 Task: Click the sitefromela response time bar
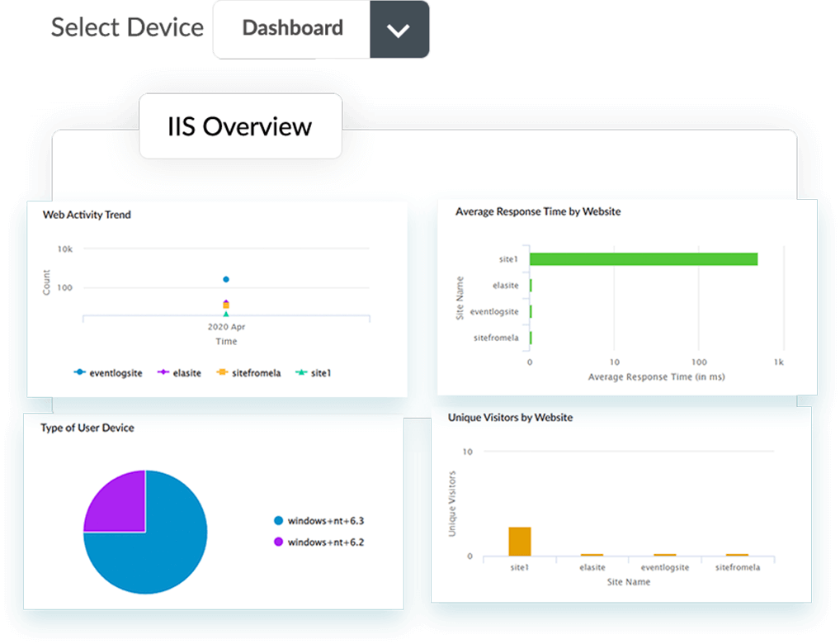531,338
